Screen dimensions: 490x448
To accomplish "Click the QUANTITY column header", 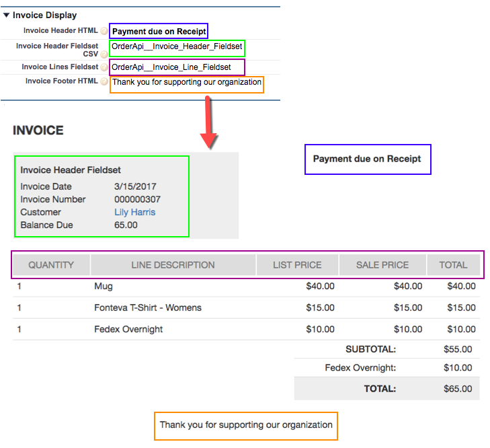I will click(x=51, y=265).
